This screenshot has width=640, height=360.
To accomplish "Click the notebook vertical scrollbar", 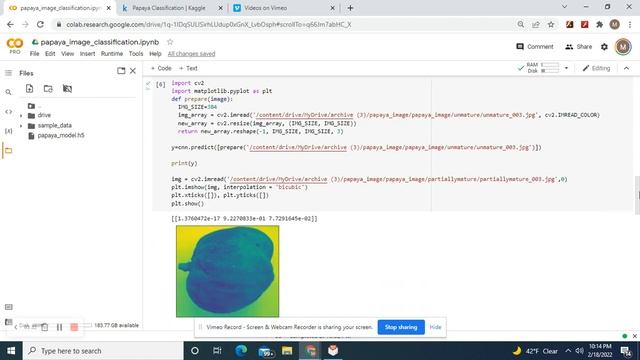I will (x=637, y=195).
